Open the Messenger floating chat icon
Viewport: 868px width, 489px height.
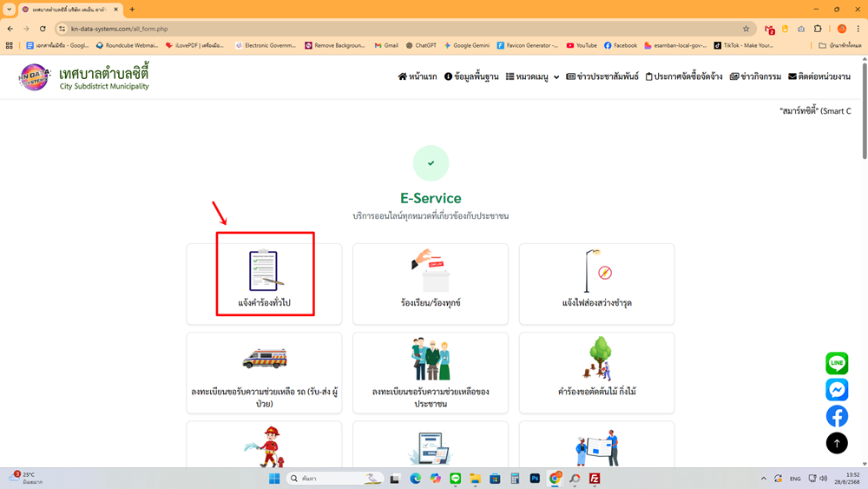coord(837,389)
